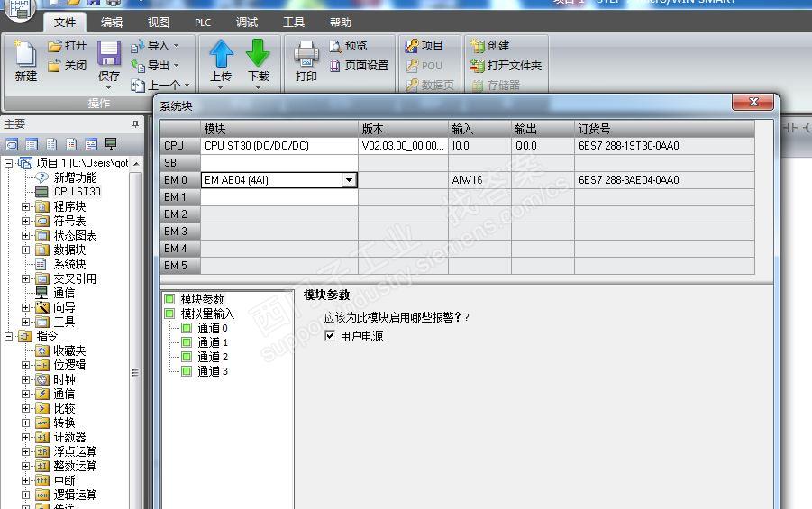The width and height of the screenshot is (812, 509).
Task: Open Print Preview (预览)
Action: [348, 46]
